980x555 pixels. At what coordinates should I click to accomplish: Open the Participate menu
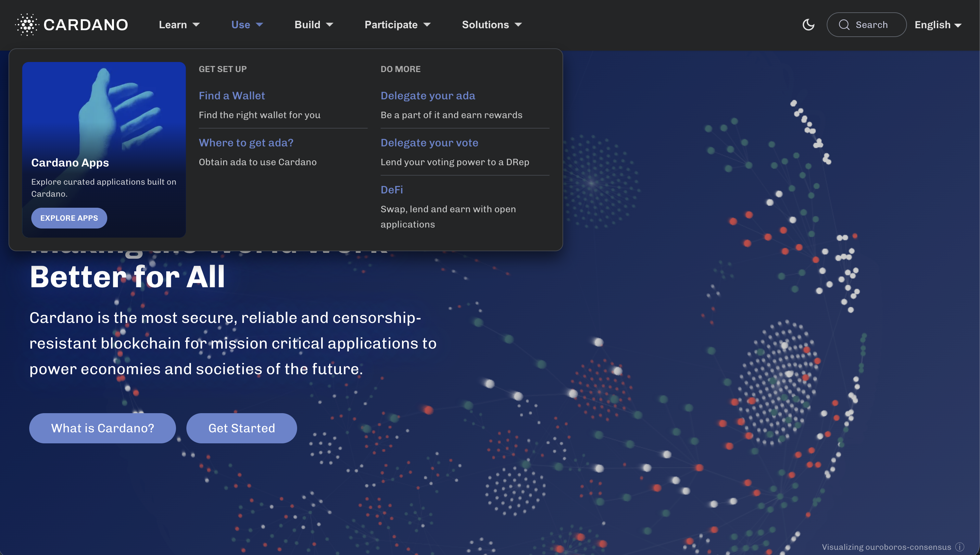[391, 25]
